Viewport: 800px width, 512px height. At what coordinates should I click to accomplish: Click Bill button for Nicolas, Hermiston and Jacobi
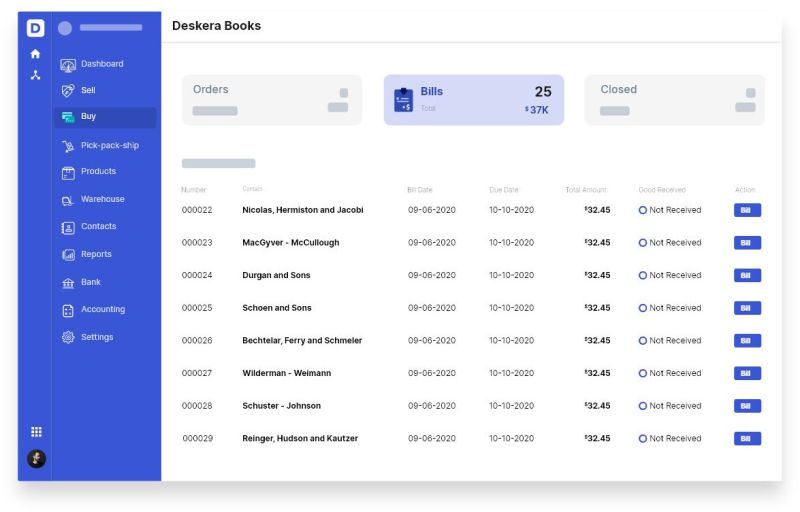(x=747, y=210)
